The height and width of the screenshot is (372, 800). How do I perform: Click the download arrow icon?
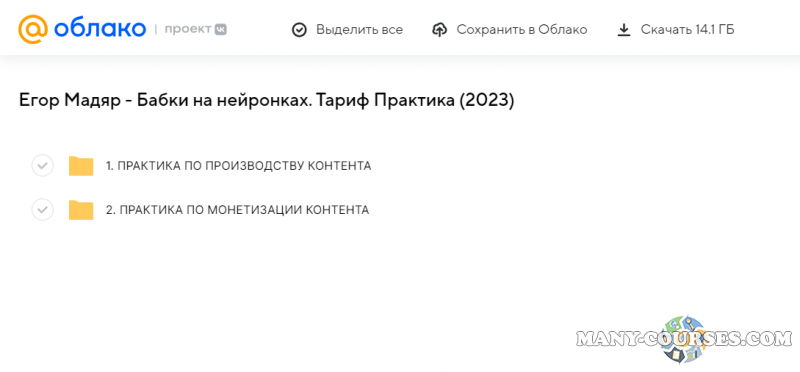(x=623, y=30)
